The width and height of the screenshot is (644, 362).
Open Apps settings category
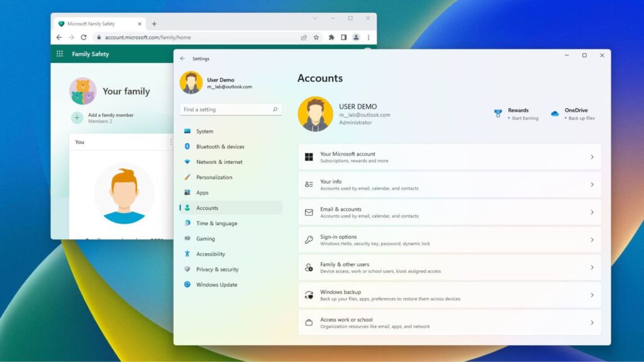(231, 192)
